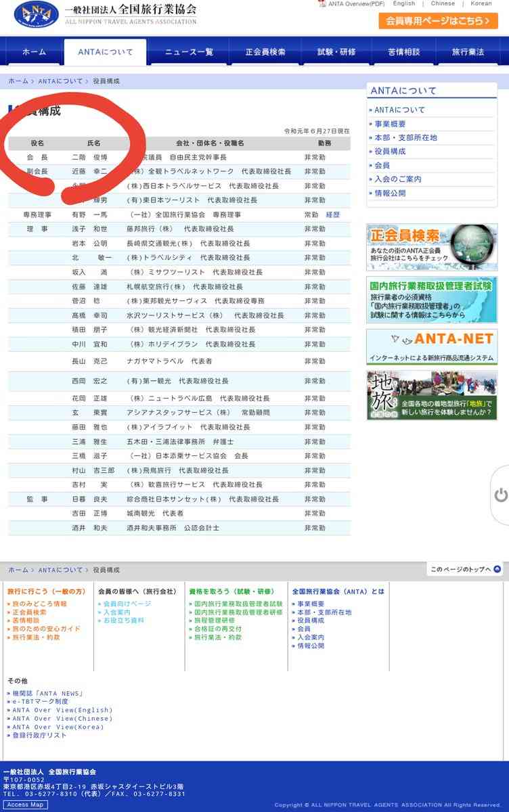Open e-TBTマーク制度 link

[x=40, y=702]
